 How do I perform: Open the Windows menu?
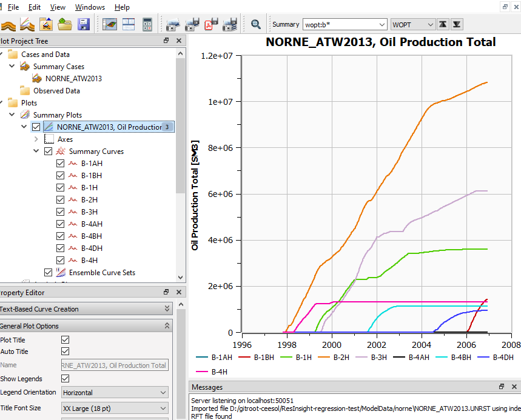[x=90, y=7]
